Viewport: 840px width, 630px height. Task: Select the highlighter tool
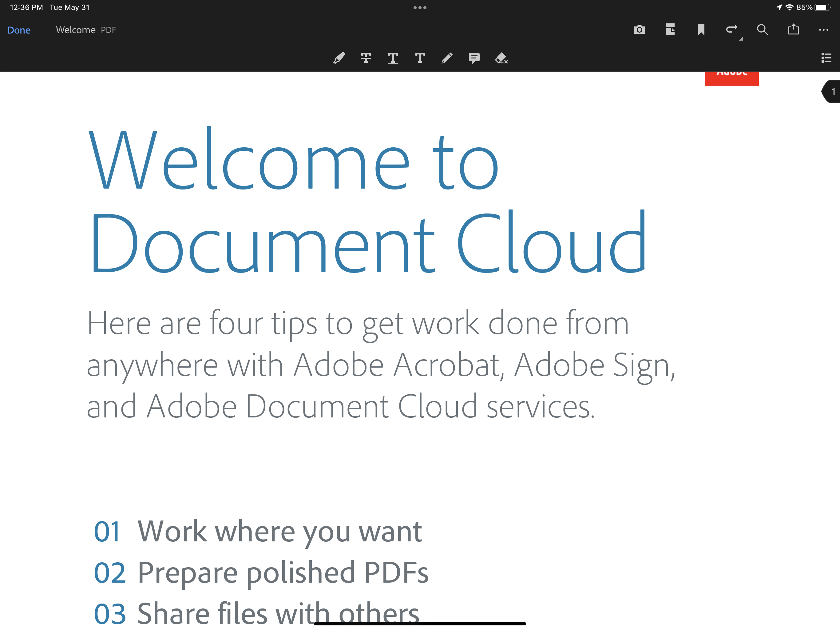[x=339, y=58]
